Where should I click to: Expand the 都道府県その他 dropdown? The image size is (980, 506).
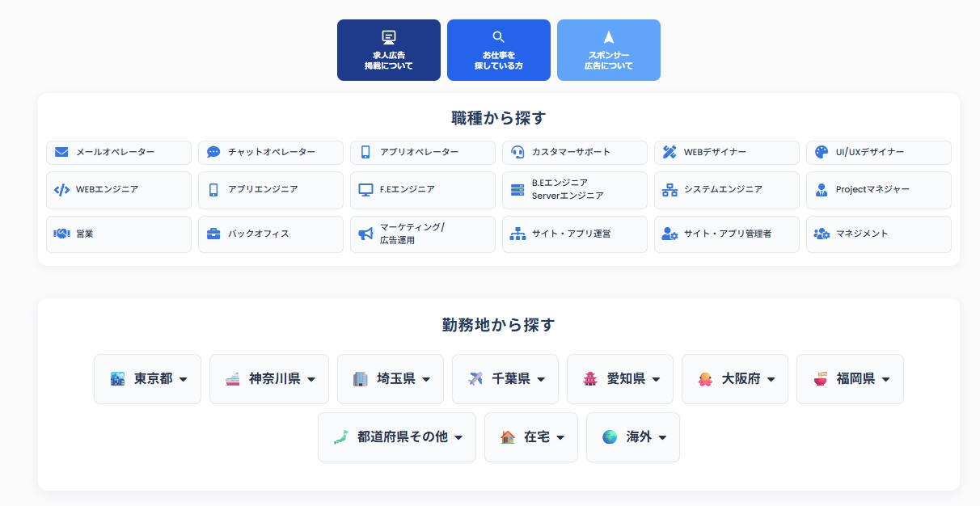(396, 436)
